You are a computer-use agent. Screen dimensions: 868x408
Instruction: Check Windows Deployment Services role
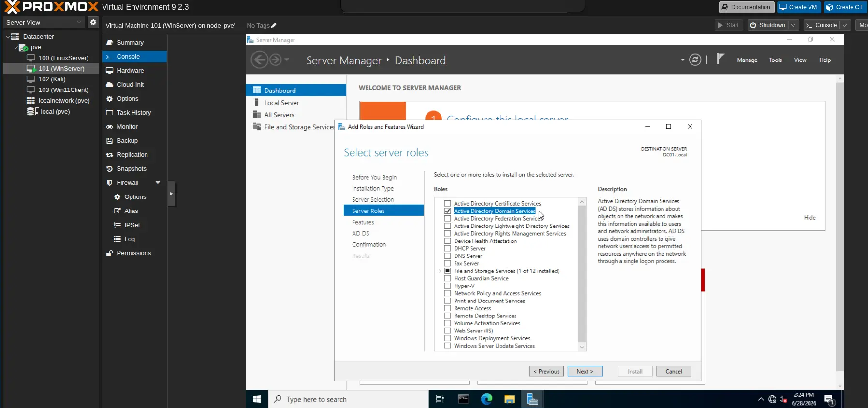point(448,338)
